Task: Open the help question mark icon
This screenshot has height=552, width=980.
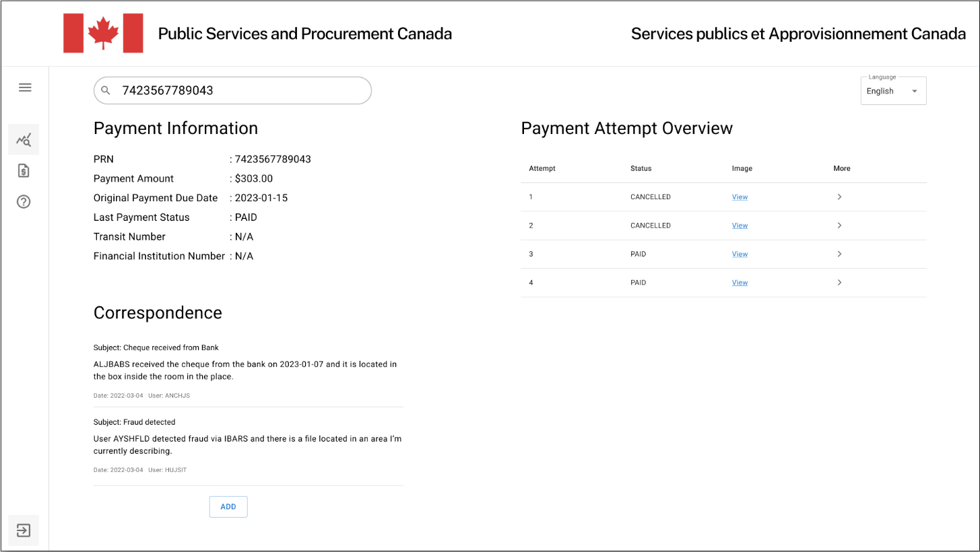Action: (24, 201)
